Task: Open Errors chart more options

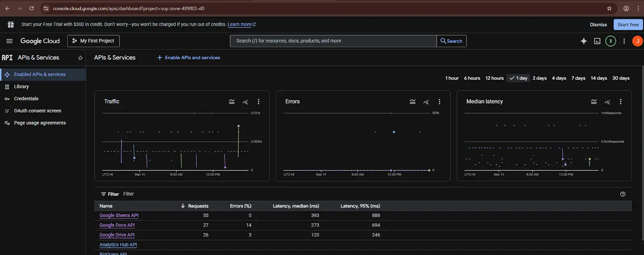Action: [x=440, y=102]
